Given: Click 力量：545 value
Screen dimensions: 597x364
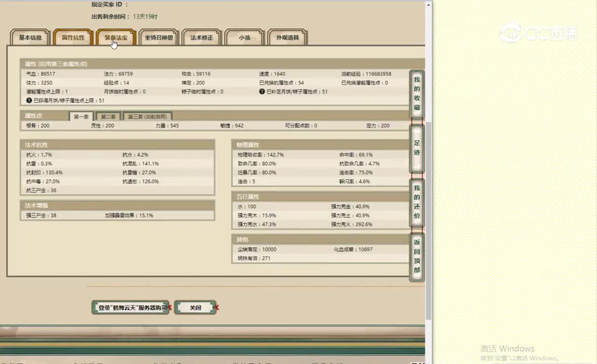Looking at the screenshot, I should (167, 125).
